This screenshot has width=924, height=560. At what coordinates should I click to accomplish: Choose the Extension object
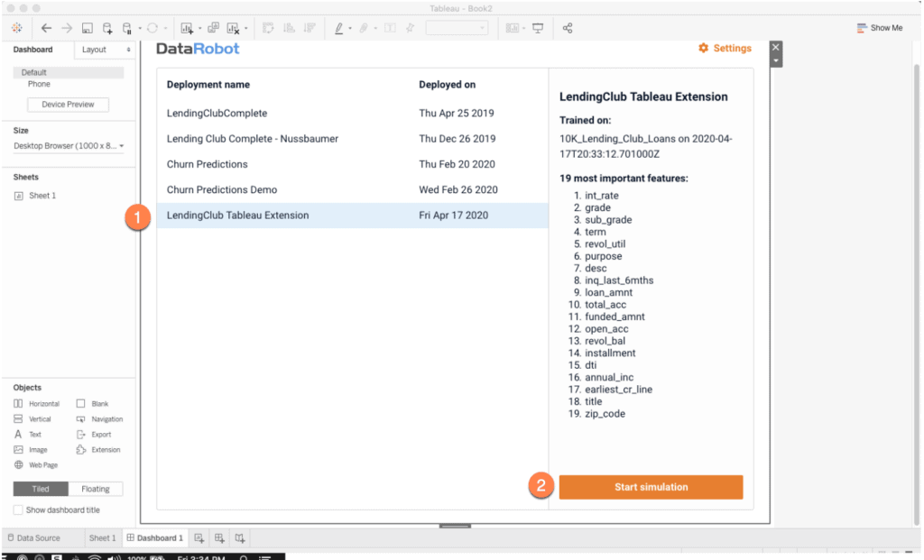[x=98, y=450]
